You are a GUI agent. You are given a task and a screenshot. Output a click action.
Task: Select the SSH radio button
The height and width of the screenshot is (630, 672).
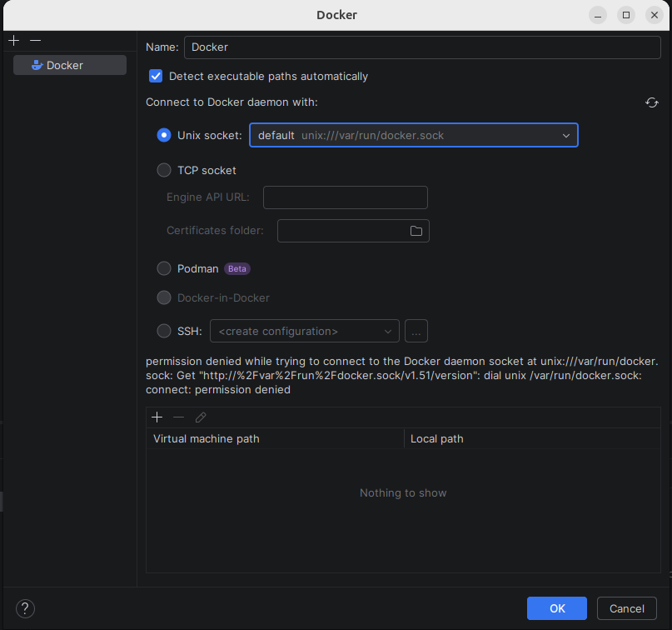(x=164, y=331)
